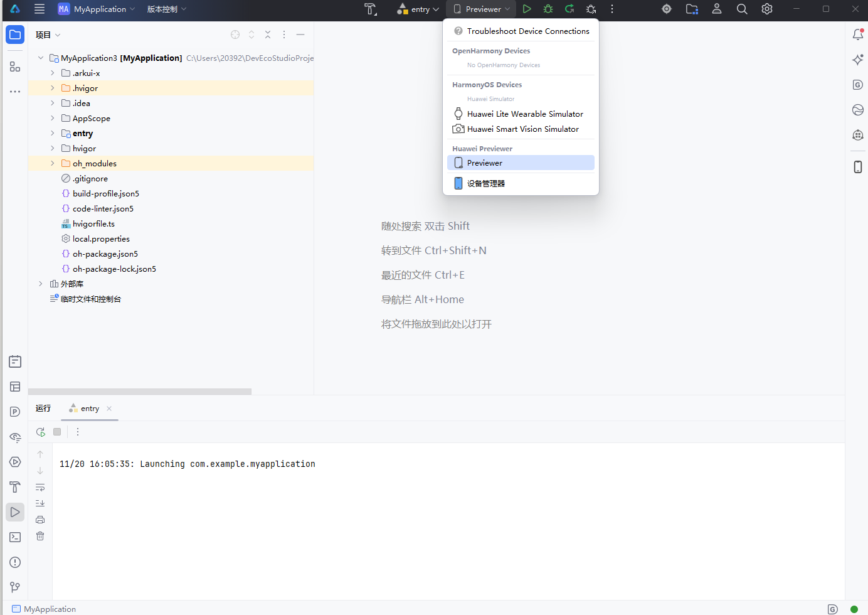Expand the AppScope folder
This screenshot has height=615, width=868.
pos(53,118)
